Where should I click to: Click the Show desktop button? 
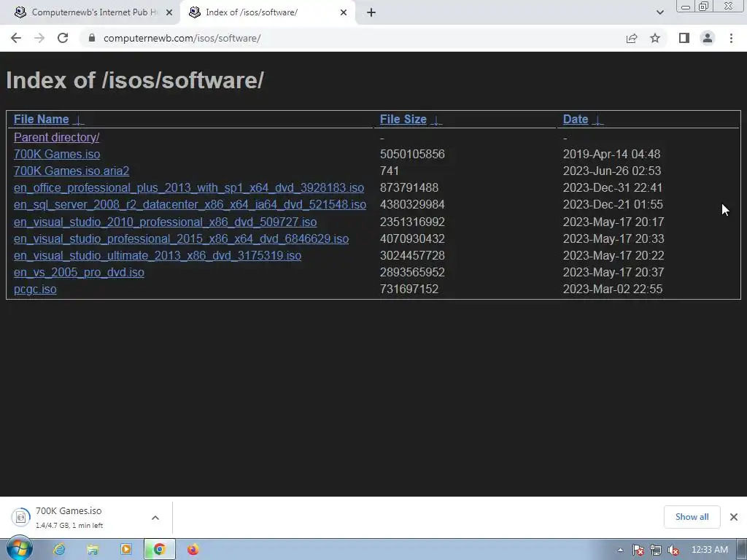tap(742, 550)
